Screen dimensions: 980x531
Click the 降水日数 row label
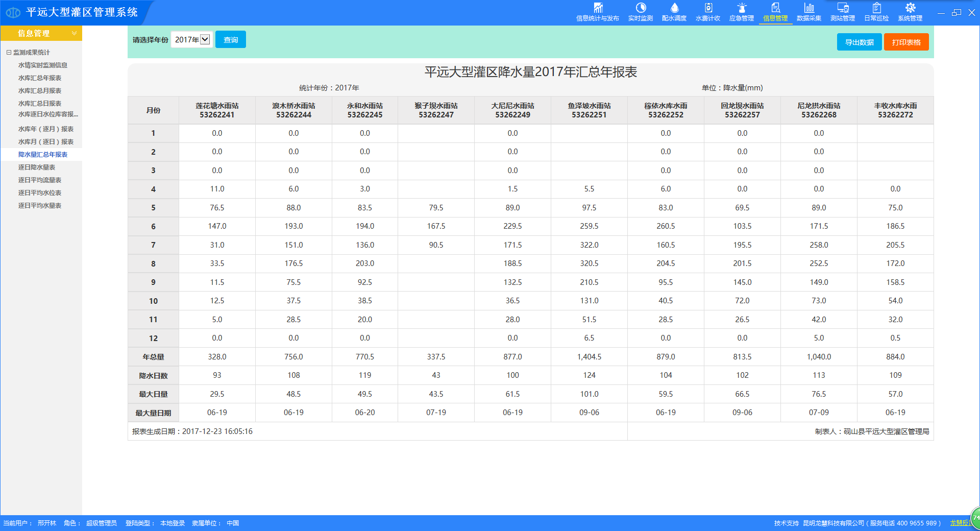click(153, 375)
